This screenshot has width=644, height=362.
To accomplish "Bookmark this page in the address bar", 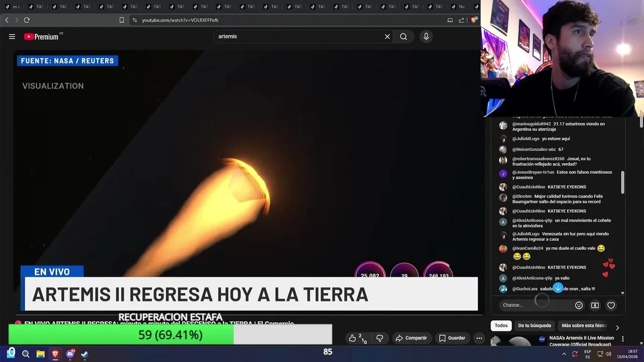I will [122, 20].
